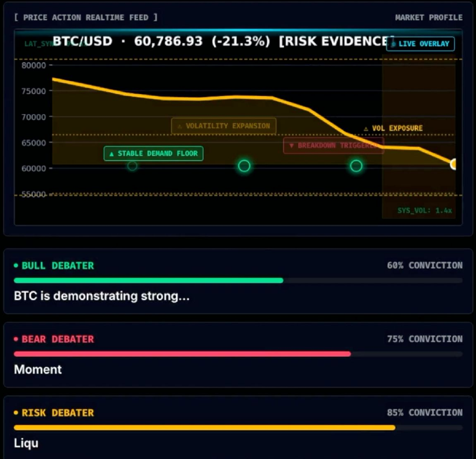The image size is (476, 459).
Task: Click the VOL EXPOSURE warning label
Action: point(393,128)
